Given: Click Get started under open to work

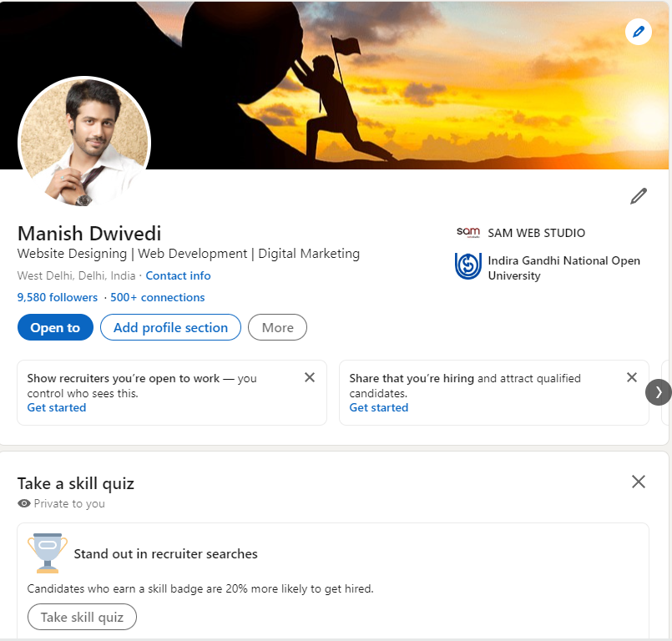Looking at the screenshot, I should tap(57, 407).
